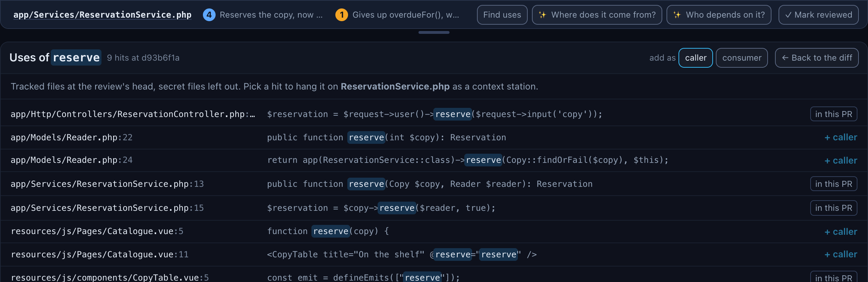This screenshot has width=868, height=282.
Task: Click the panel divider handle
Action: [434, 32]
